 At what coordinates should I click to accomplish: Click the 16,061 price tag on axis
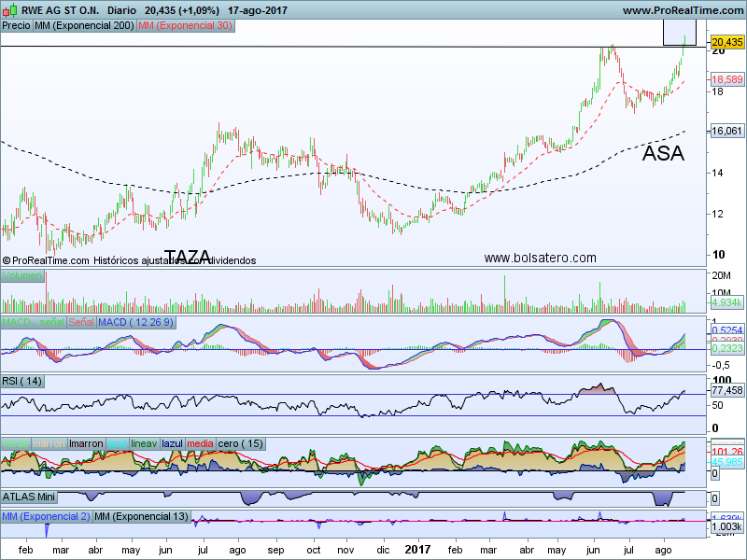click(726, 132)
